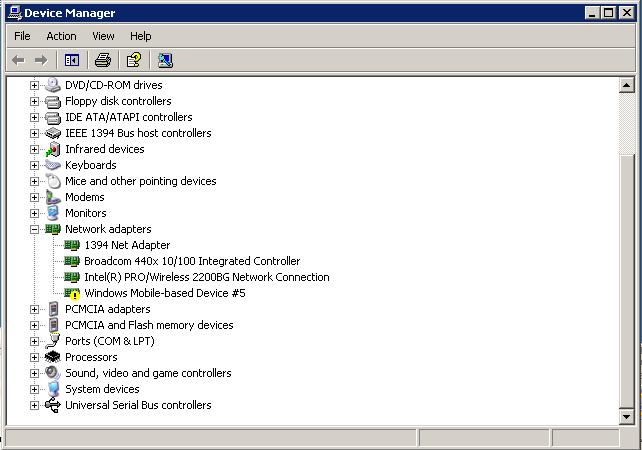Click the scrollbar up arrow
The height and width of the screenshot is (450, 642).
coord(626,85)
